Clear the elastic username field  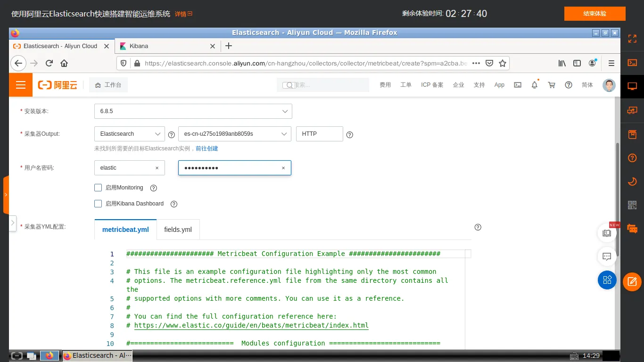[x=157, y=168]
